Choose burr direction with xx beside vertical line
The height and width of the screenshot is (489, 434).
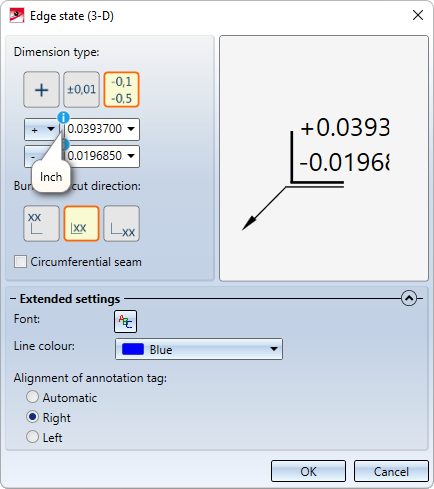click(82, 223)
